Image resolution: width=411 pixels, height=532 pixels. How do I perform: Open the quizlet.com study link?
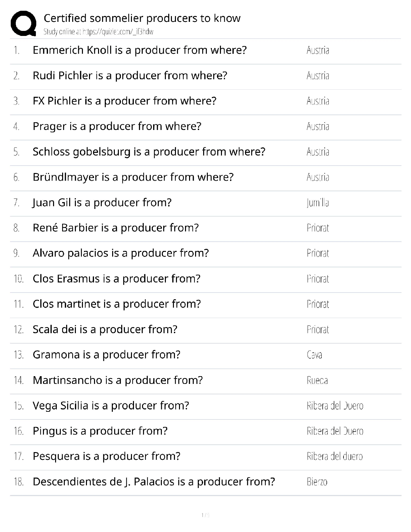pos(98,32)
